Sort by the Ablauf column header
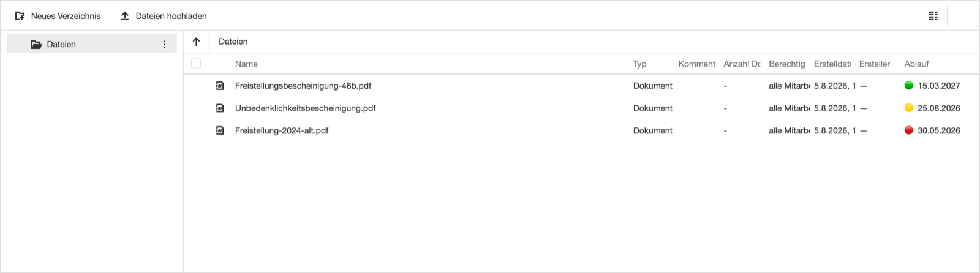This screenshot has height=273, width=980. click(x=916, y=64)
